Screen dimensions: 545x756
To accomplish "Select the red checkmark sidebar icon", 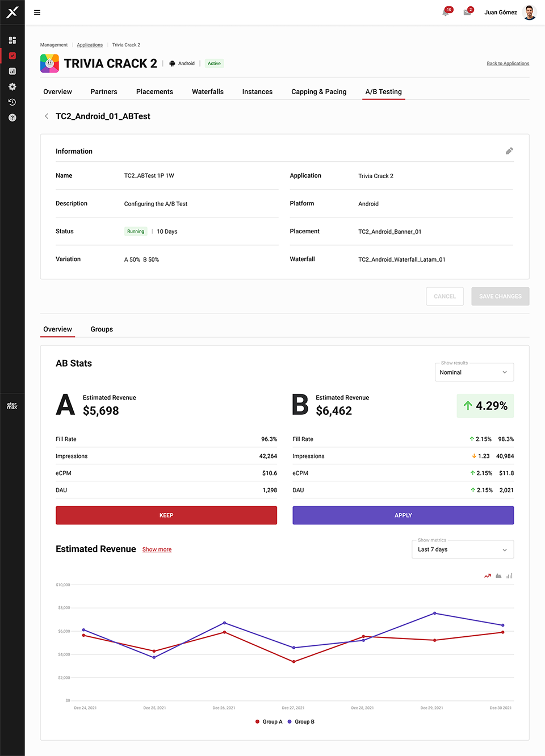I will click(12, 56).
